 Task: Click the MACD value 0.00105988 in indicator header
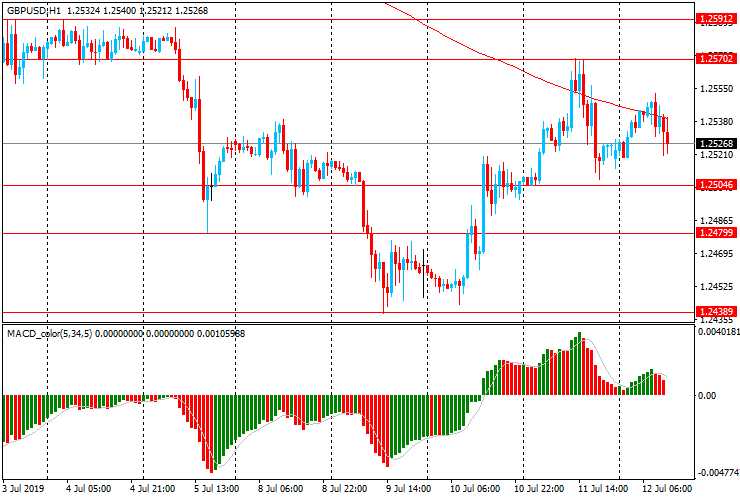point(221,334)
